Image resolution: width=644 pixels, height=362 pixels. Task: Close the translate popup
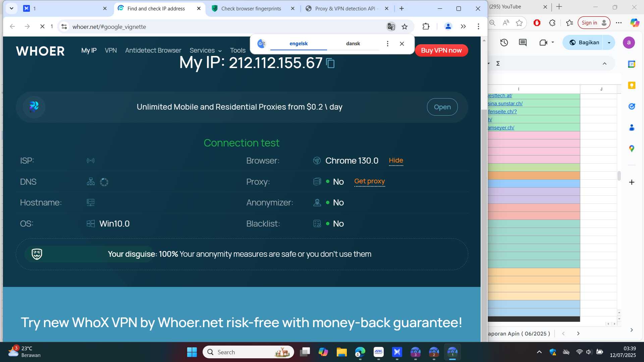click(402, 44)
